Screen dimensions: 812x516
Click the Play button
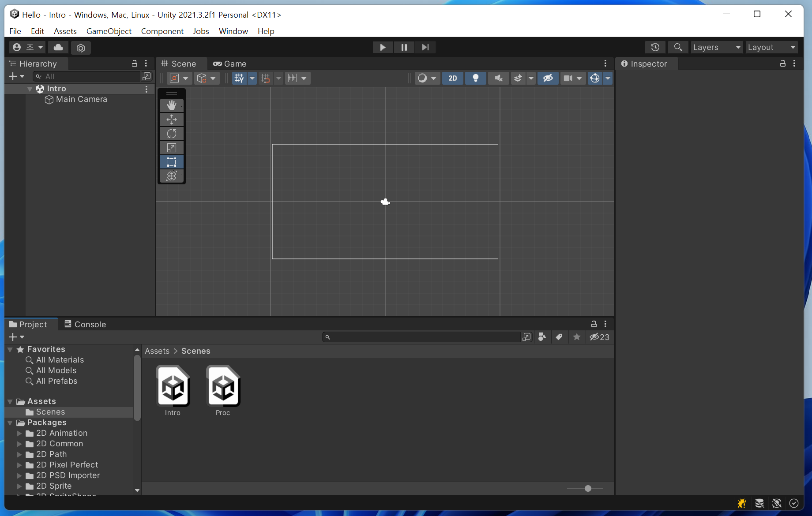(x=383, y=47)
